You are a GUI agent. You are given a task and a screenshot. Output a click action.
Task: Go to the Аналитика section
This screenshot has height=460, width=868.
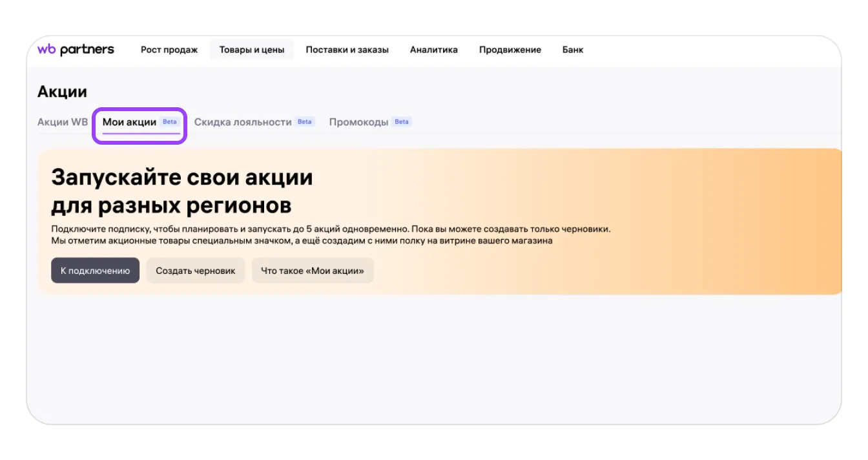433,50
